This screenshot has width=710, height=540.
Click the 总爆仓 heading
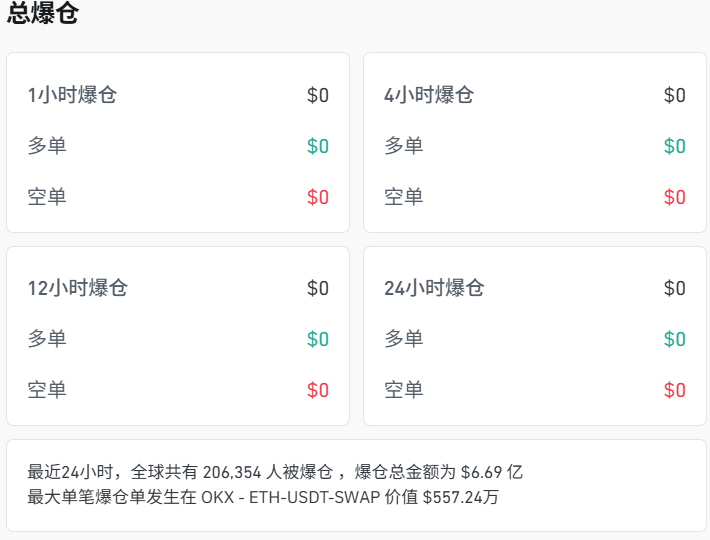[43, 14]
